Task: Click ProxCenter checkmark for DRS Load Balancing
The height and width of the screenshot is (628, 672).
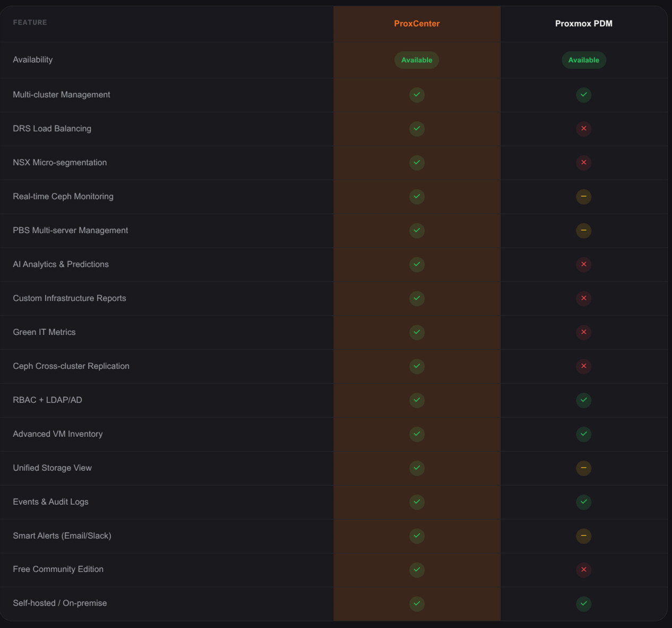Action: tap(417, 128)
